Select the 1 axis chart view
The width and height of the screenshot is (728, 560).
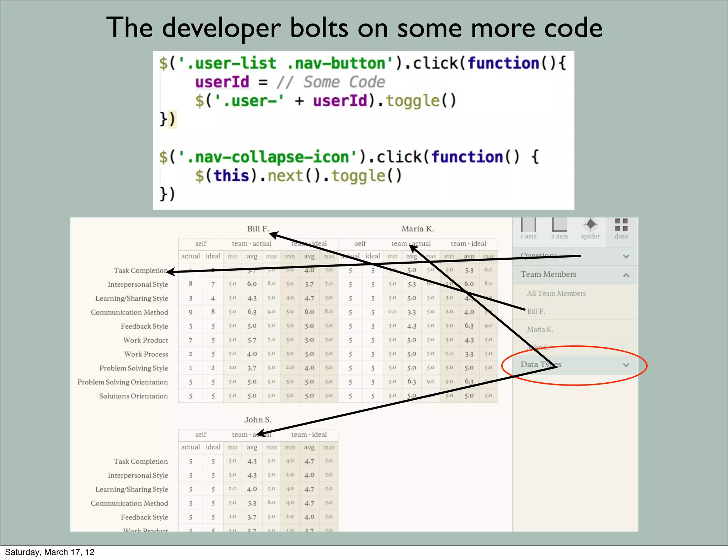pyautogui.click(x=529, y=229)
